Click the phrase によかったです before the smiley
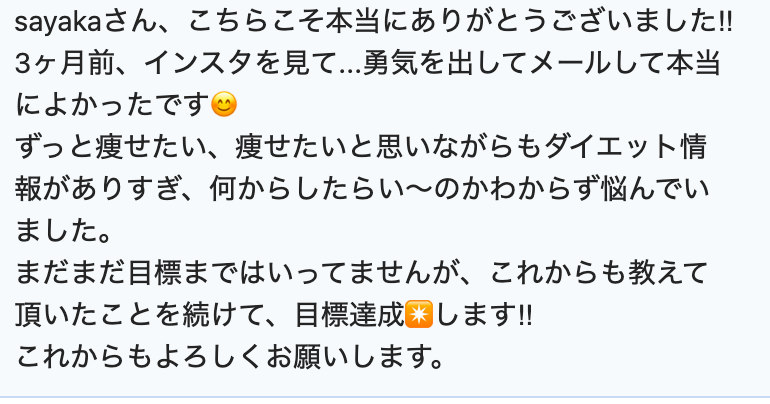 [x=113, y=105]
